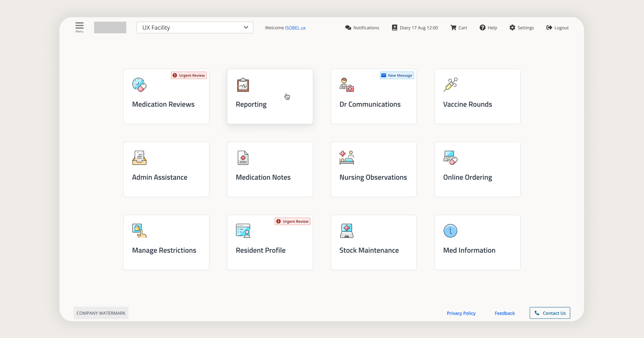Click the Online Ordering computer icon
The width and height of the screenshot is (644, 338).
[450, 158]
